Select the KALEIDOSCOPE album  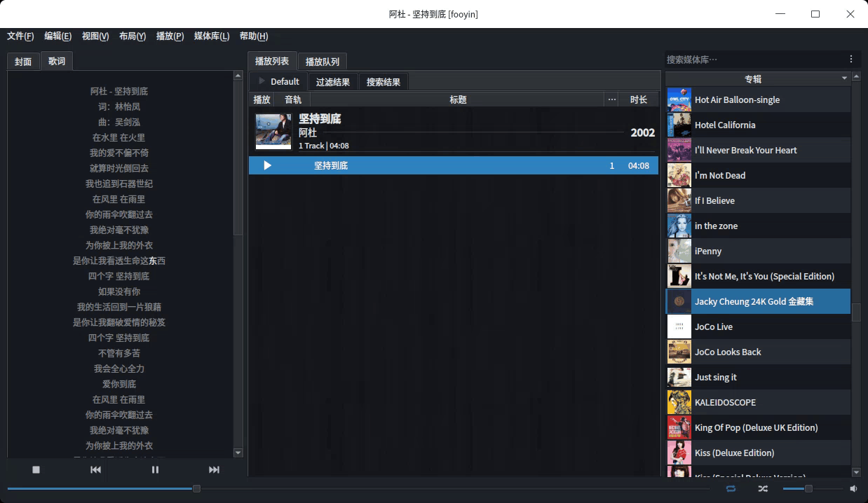[758, 402]
